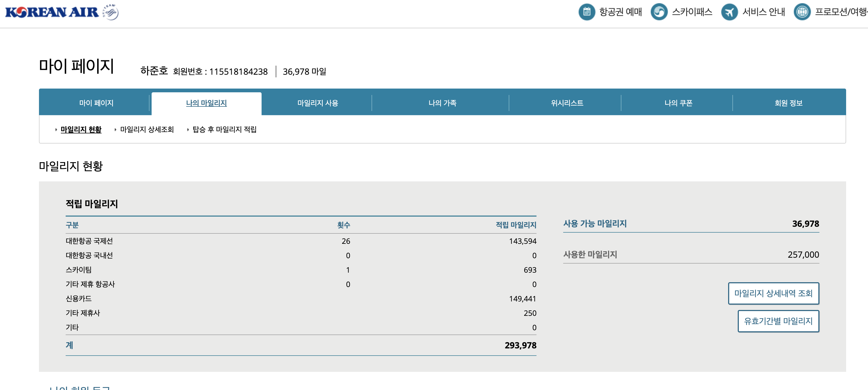Click the globe icon for 프로모션/여행
868x390 pixels.
click(x=802, y=12)
